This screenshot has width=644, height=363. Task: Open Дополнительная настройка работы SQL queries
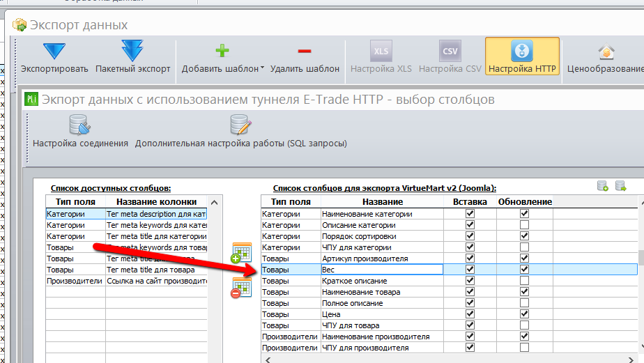[241, 132]
